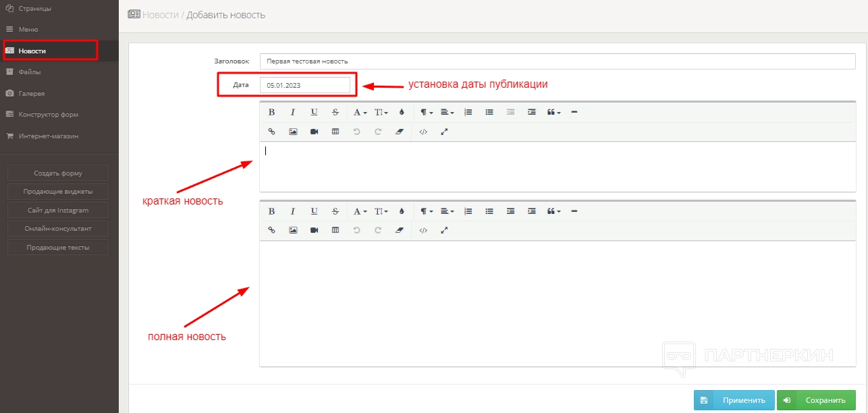Open Галерея in the sidebar

[x=59, y=93]
